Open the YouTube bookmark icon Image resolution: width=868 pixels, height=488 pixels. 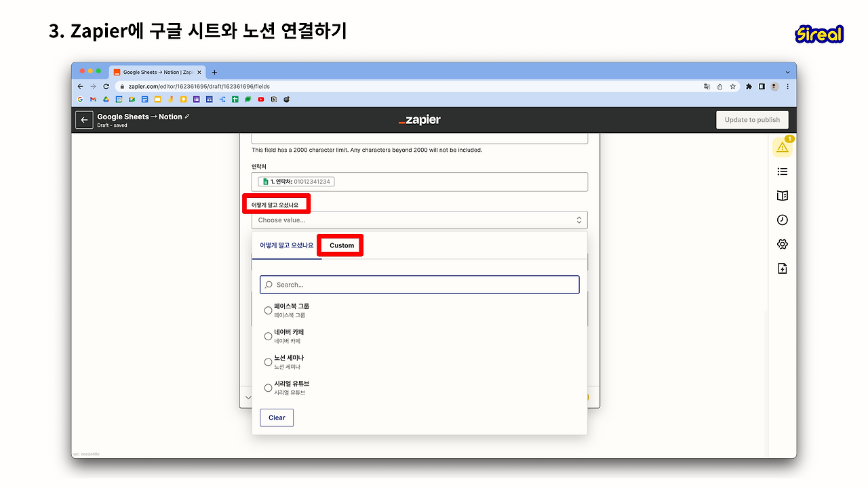tap(261, 100)
